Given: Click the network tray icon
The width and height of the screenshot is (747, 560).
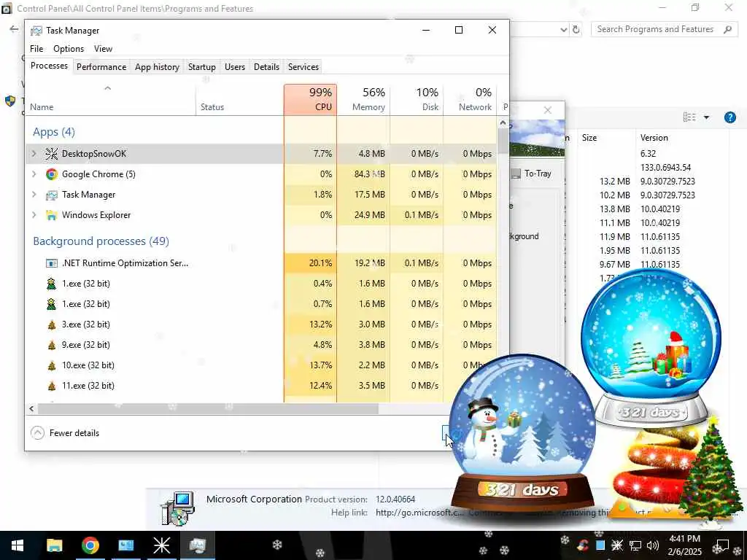Looking at the screenshot, I should (x=635, y=545).
